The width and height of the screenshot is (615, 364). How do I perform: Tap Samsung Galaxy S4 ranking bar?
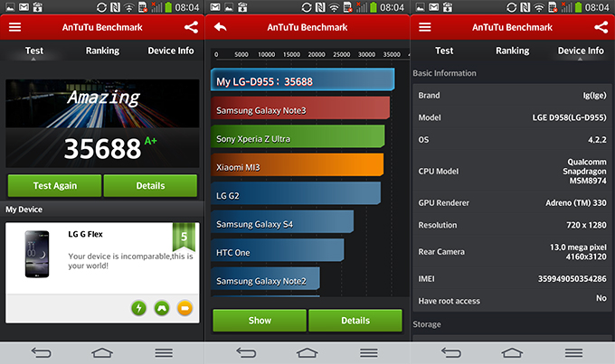point(282,222)
